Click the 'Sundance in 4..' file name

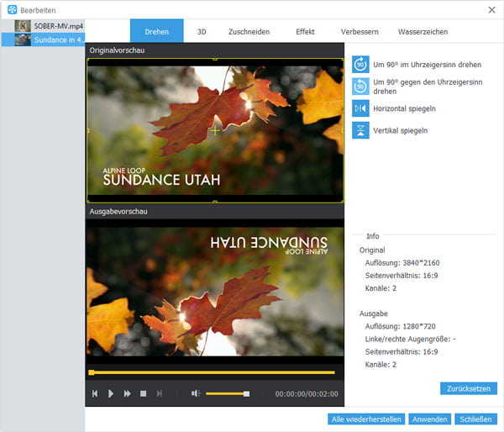59,40
